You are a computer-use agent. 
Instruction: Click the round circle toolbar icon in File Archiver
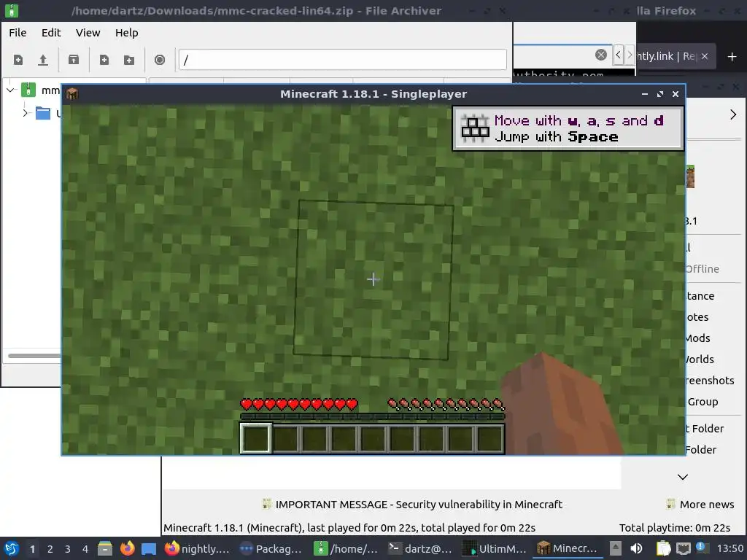160,60
